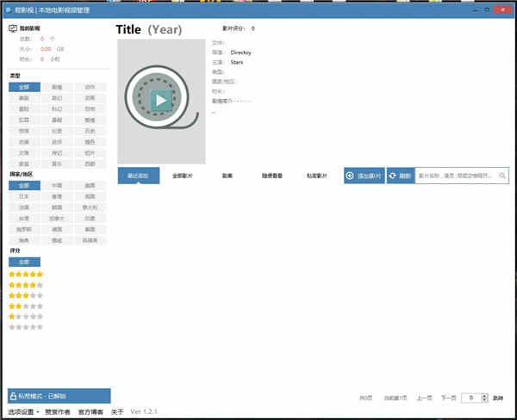Select 全部 under the 类型 filter

coord(24,87)
